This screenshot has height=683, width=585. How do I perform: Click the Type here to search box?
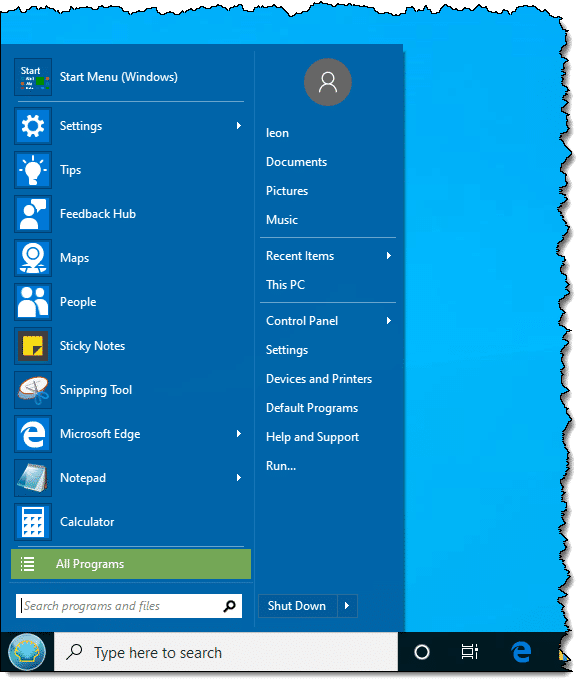(x=226, y=652)
